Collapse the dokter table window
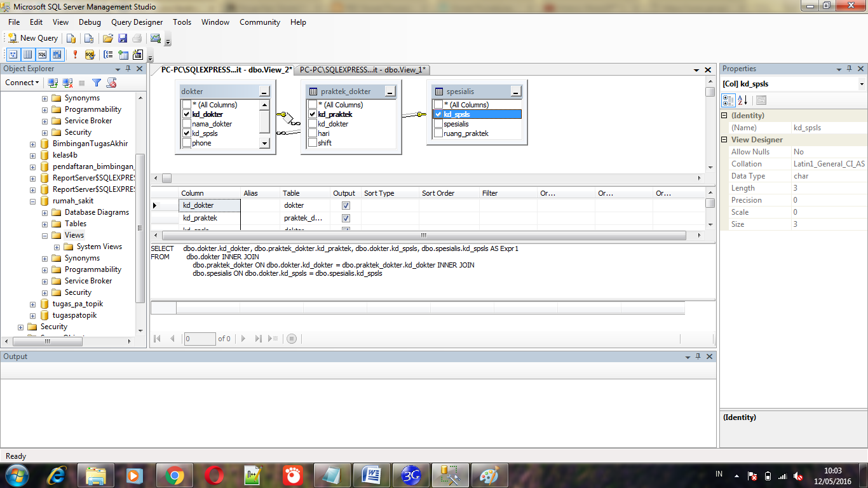Image resolution: width=868 pixels, height=488 pixels. point(264,92)
